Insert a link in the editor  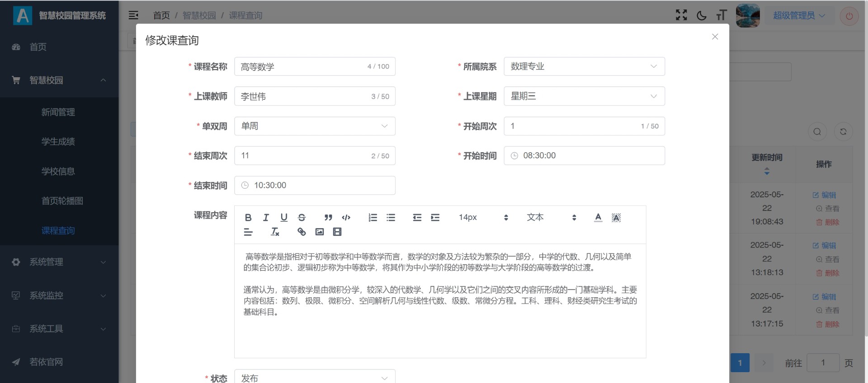(302, 232)
